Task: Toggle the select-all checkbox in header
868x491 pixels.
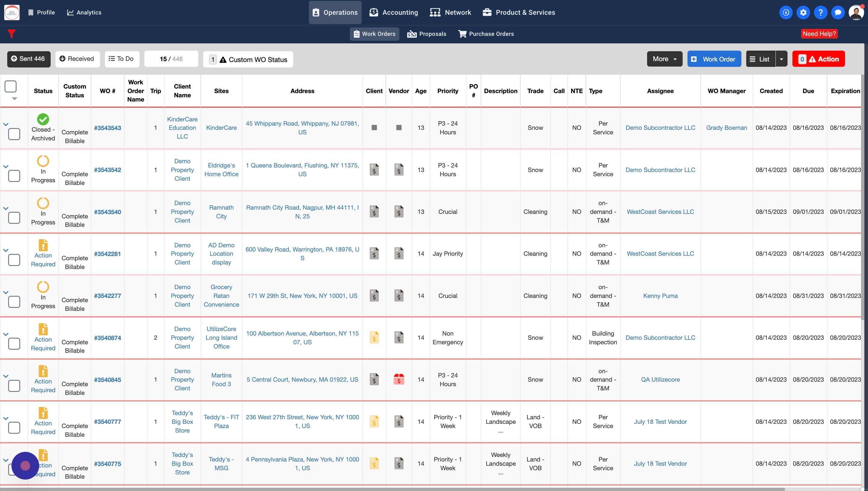Action: point(11,86)
